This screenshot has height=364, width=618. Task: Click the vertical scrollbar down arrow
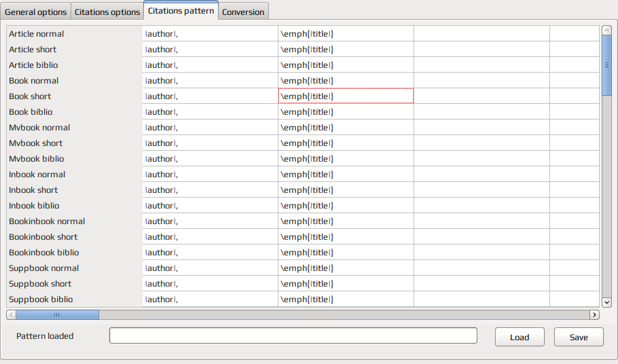pyautogui.click(x=606, y=303)
